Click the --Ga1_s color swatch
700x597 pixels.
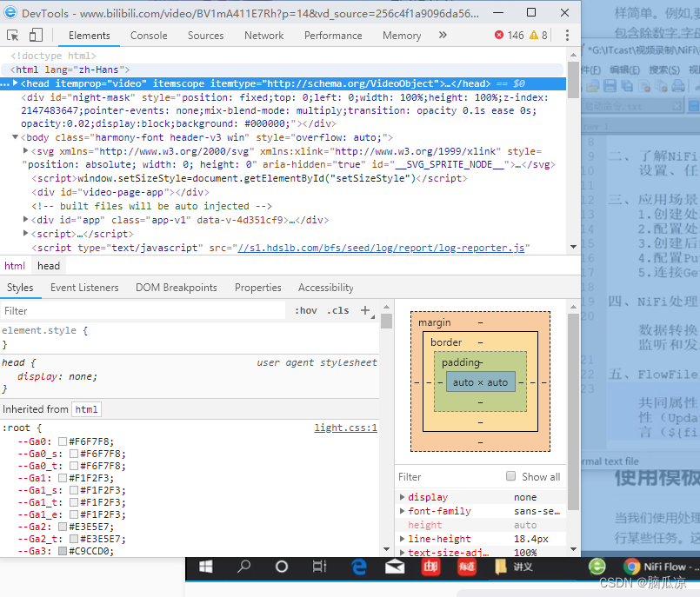pyautogui.click(x=74, y=490)
